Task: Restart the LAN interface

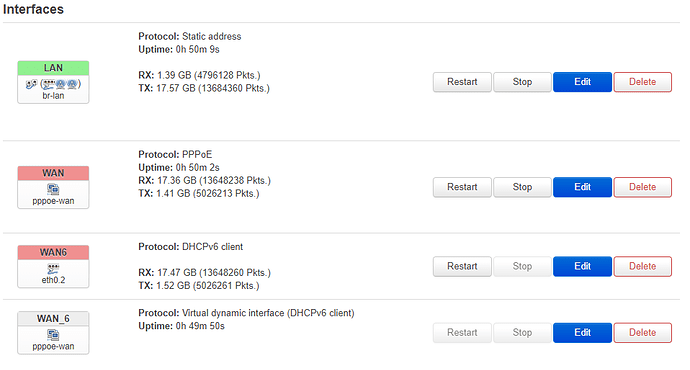Action: (x=462, y=82)
